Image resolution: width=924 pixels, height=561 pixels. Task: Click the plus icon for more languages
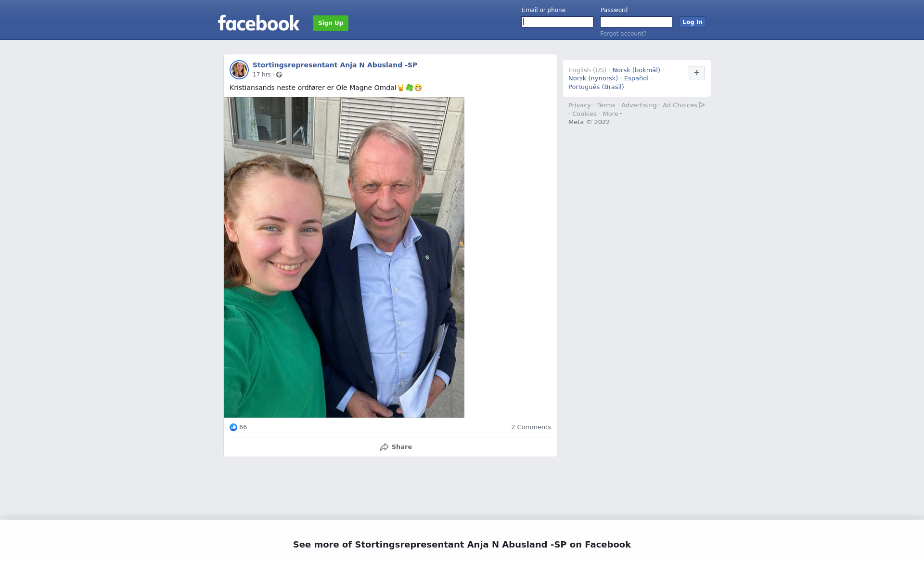click(696, 73)
